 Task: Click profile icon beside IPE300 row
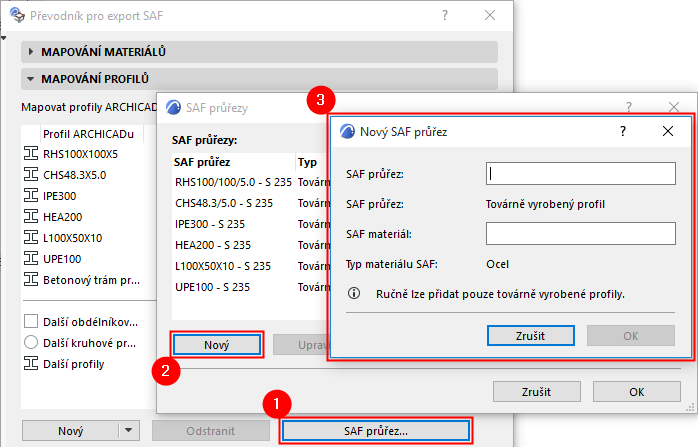[x=31, y=196]
